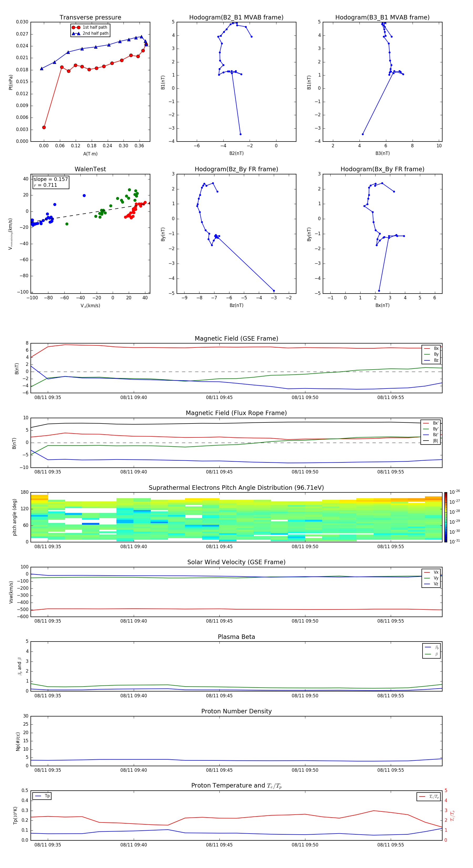Click the 'Solar Wind Velocity (GSE Frame)' title
This screenshot has height=868, width=473.
[x=236, y=562]
